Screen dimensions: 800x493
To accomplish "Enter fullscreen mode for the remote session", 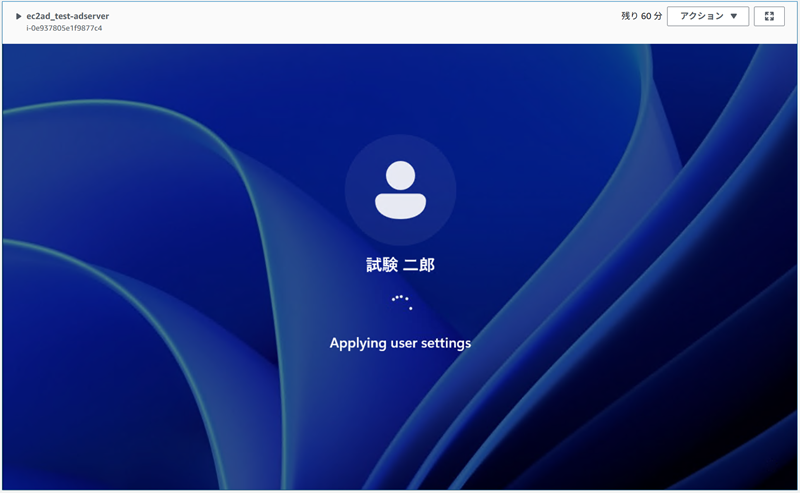I will coord(769,16).
